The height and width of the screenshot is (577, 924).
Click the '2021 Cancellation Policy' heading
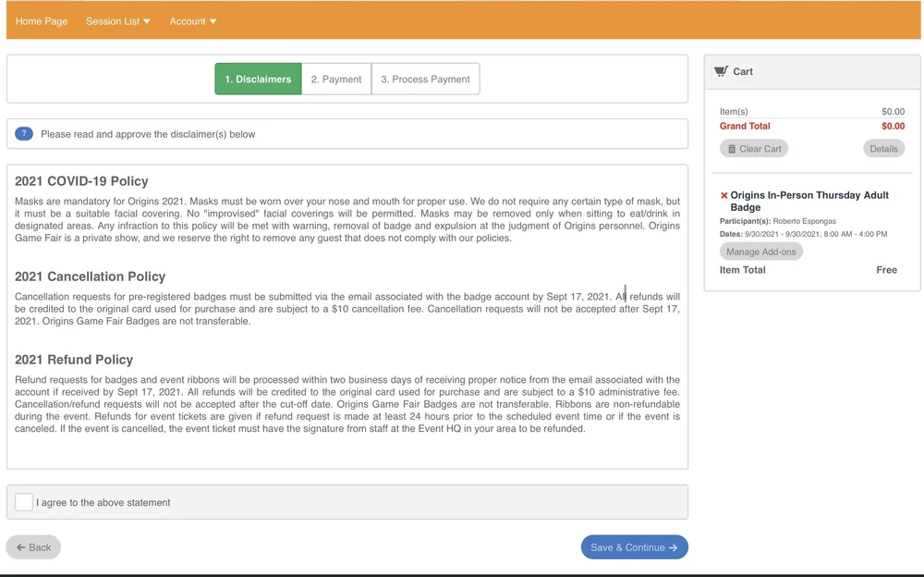coord(91,276)
